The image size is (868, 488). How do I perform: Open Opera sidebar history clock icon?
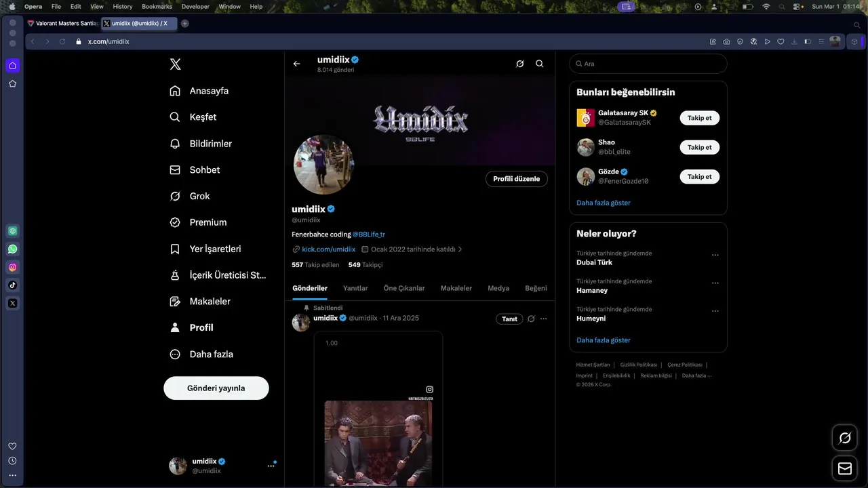point(12,461)
